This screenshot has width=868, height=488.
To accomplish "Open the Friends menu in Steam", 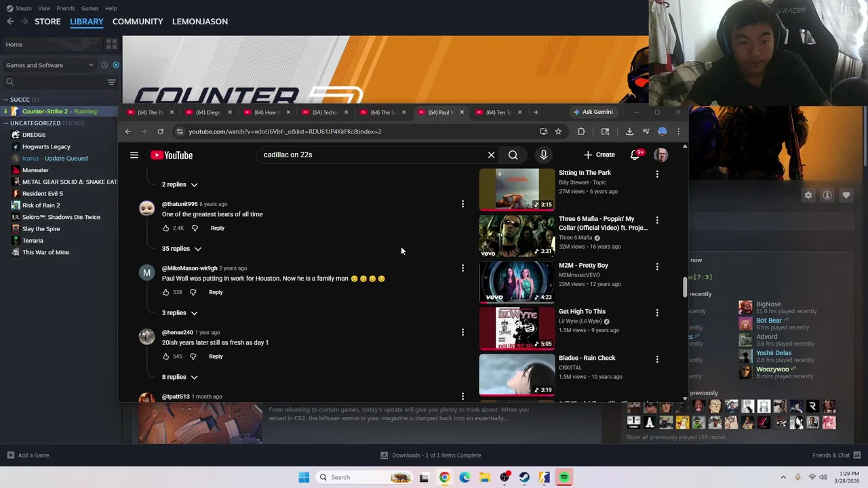I will [66, 8].
